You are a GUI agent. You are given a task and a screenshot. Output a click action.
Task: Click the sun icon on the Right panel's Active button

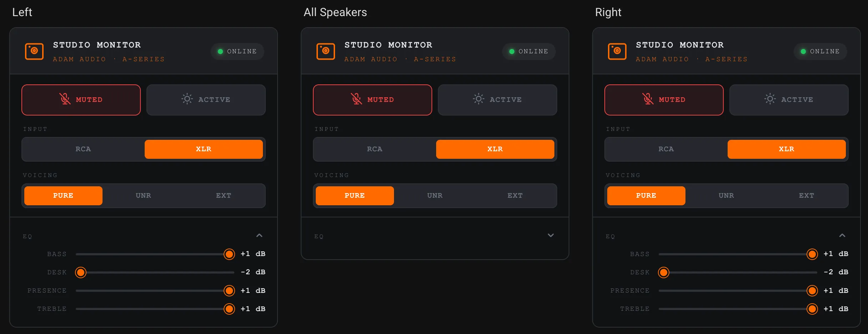click(770, 99)
